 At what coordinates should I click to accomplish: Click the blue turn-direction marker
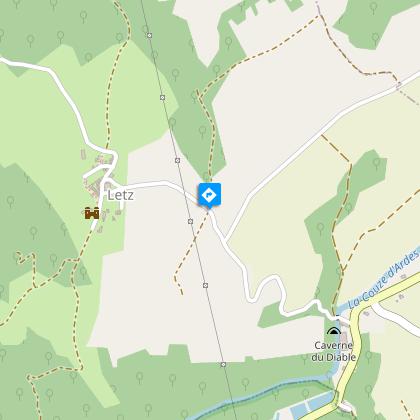[x=209, y=195]
